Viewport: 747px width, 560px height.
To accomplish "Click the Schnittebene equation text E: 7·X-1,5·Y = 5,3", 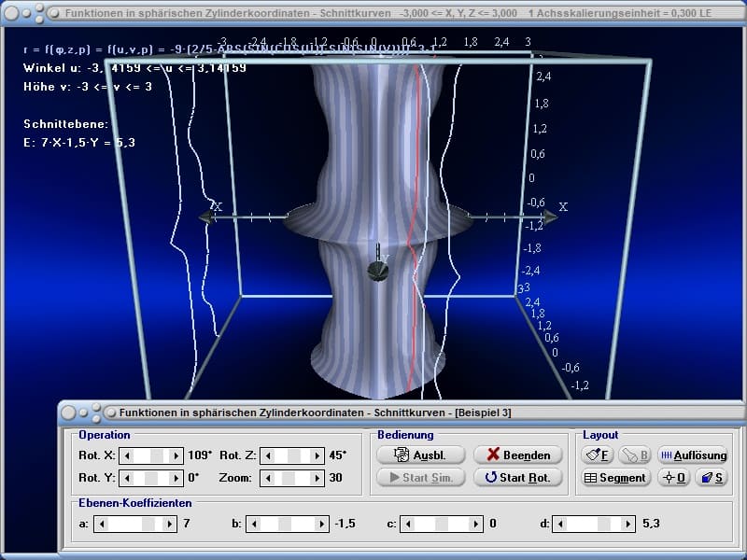I will tap(79, 143).
